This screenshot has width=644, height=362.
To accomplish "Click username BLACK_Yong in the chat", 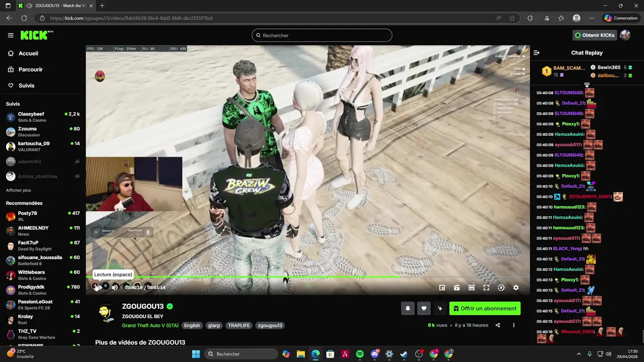I will [x=567, y=248].
